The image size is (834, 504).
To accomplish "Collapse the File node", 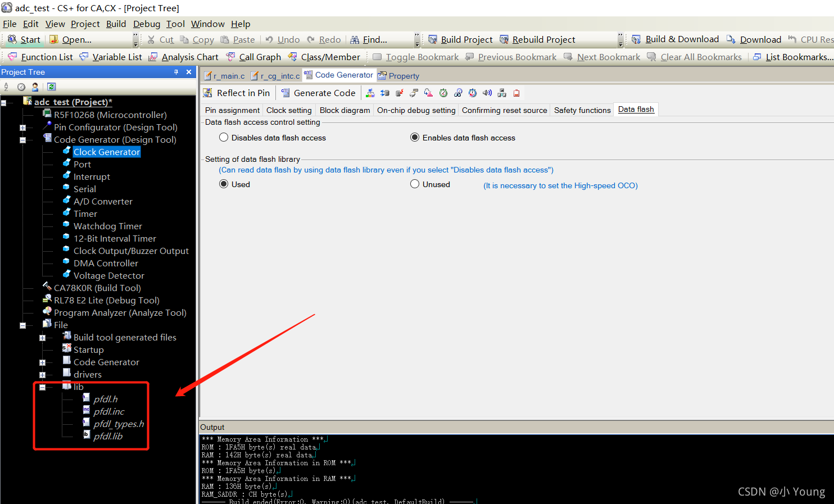I will point(22,325).
